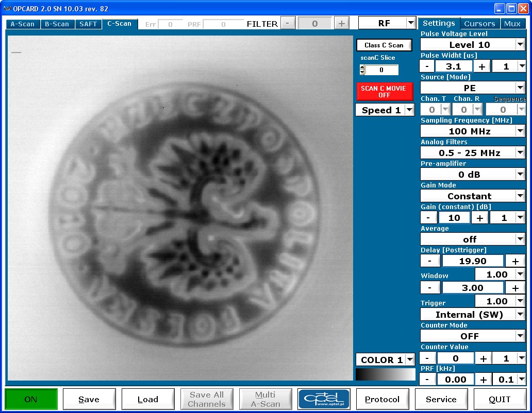The image size is (532, 413).
Task: Click the Gain value field 10
Action: (x=454, y=217)
